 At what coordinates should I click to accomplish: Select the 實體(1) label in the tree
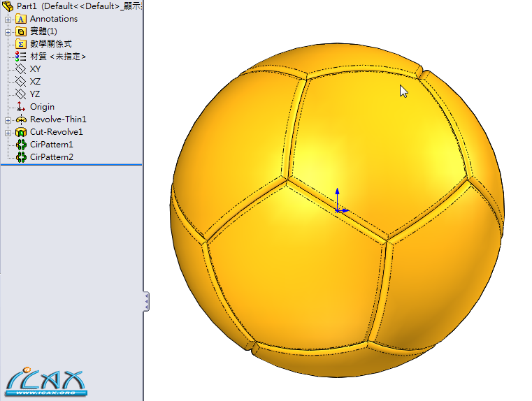click(43, 31)
